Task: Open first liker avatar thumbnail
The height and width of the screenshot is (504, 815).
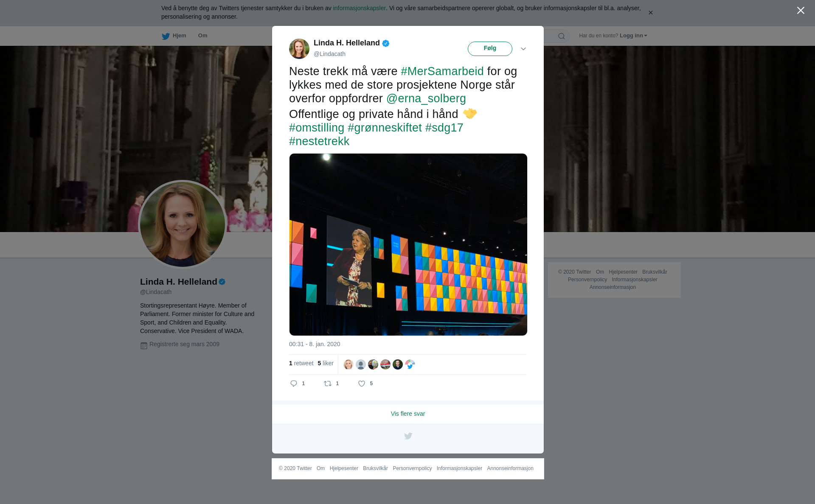Action: (x=348, y=364)
